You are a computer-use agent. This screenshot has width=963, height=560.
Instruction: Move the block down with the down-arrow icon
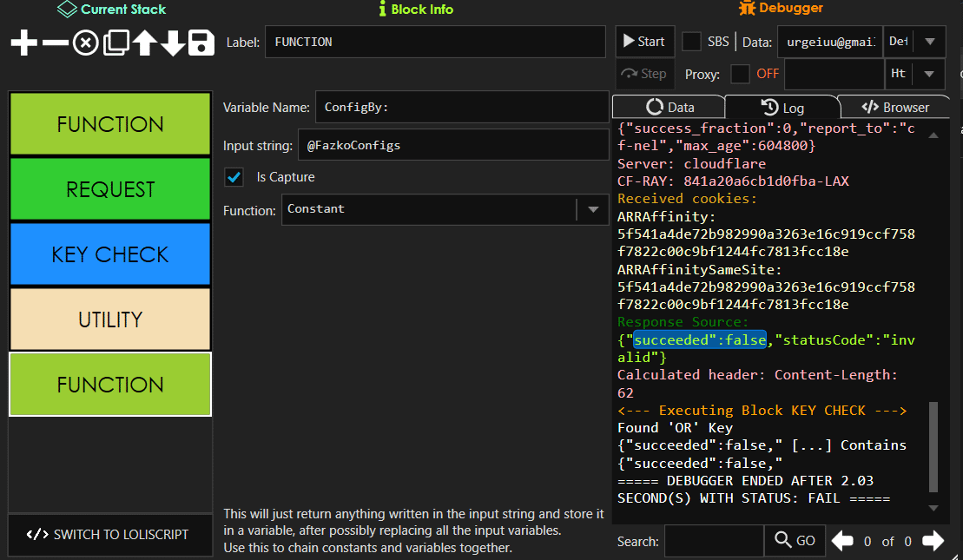[173, 42]
